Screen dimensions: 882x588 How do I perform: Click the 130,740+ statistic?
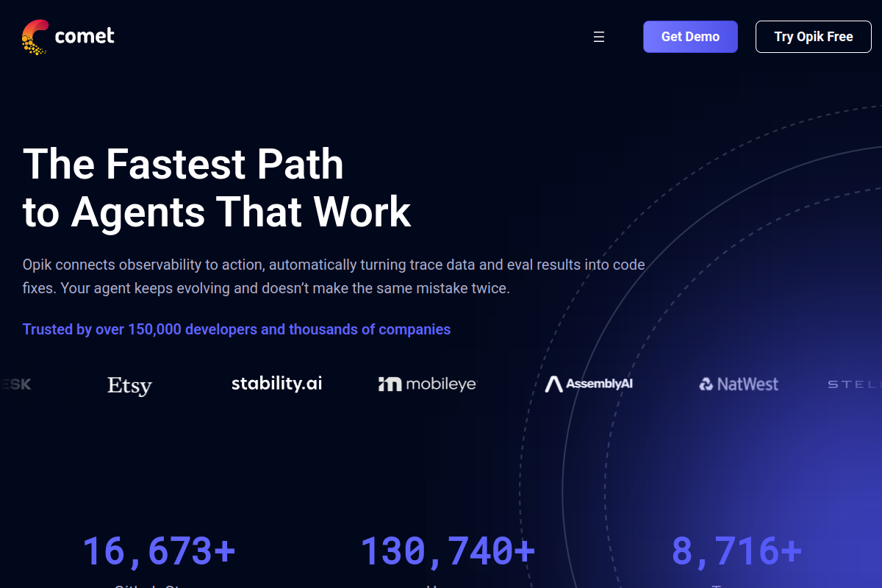(x=448, y=551)
